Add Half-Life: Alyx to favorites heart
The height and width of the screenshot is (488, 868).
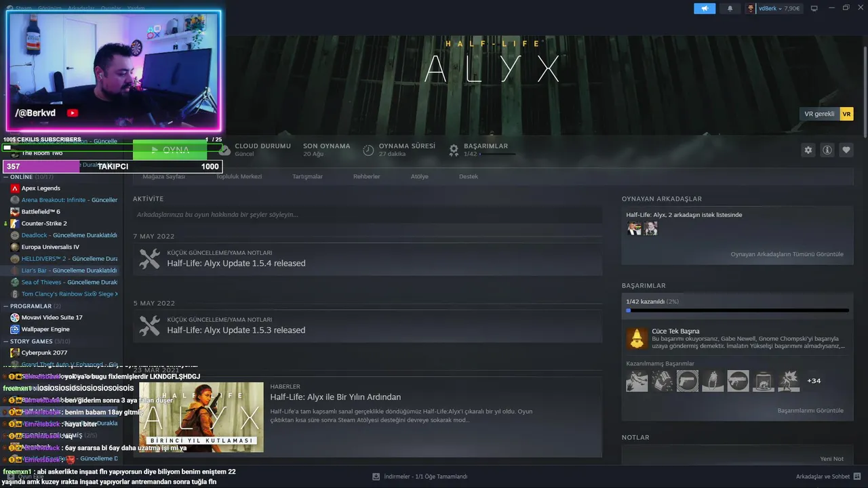(846, 150)
